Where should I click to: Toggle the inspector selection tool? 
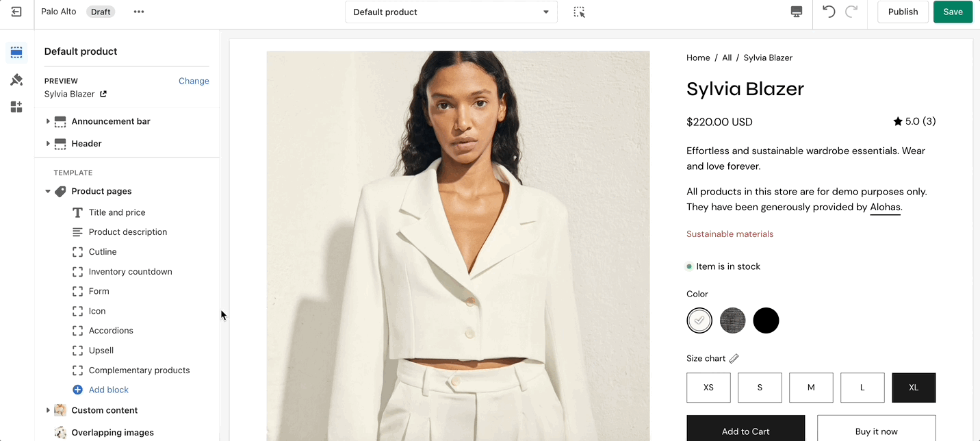pyautogui.click(x=579, y=12)
